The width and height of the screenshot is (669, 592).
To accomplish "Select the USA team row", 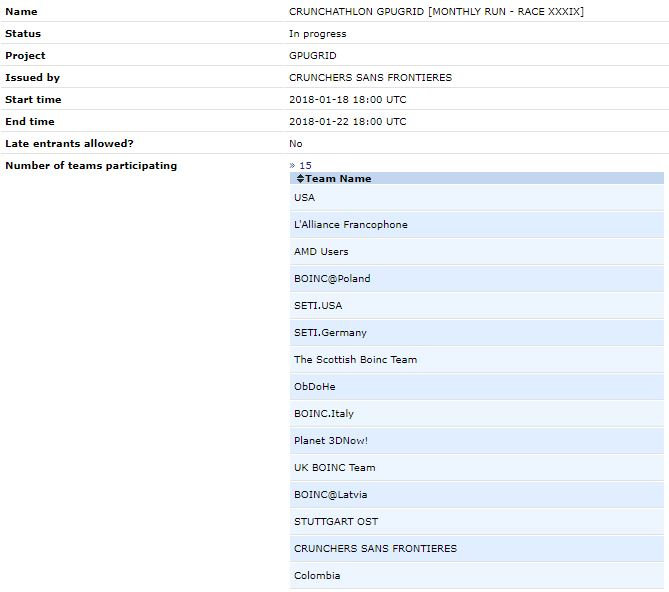I will 477,197.
